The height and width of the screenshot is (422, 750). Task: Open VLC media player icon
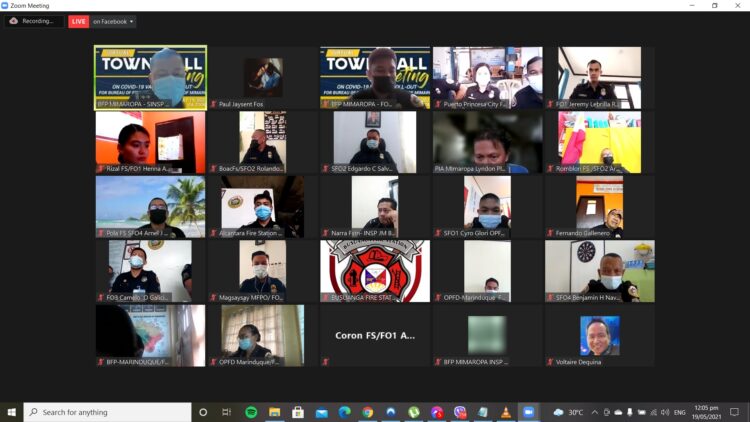[x=506, y=412]
